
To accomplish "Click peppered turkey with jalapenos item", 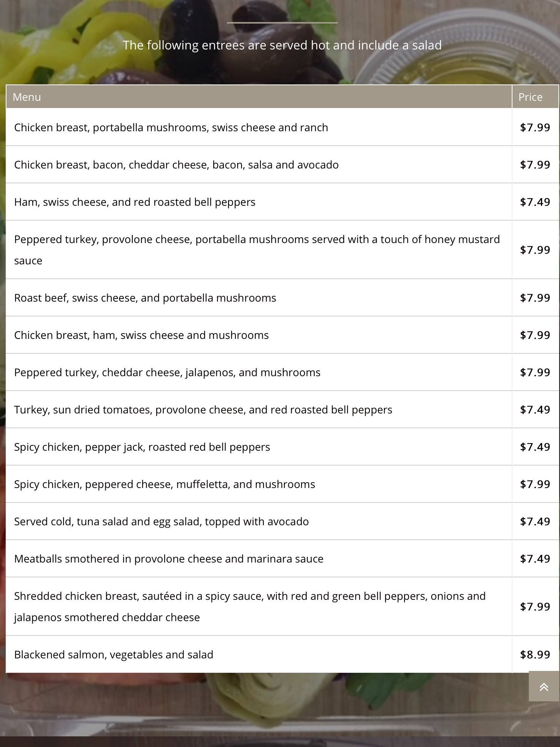I will 167,372.
